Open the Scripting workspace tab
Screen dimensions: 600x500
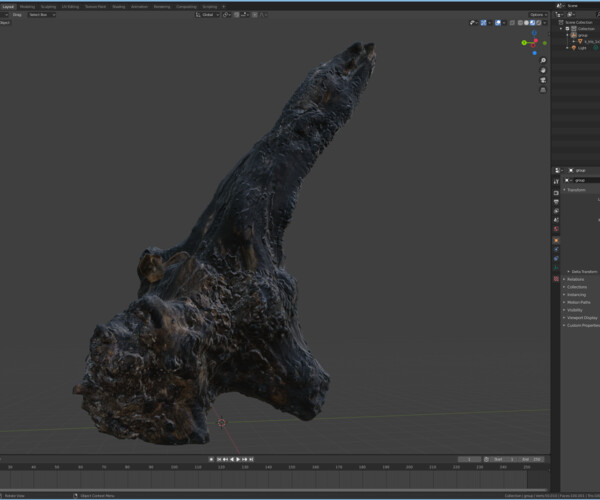click(210, 7)
